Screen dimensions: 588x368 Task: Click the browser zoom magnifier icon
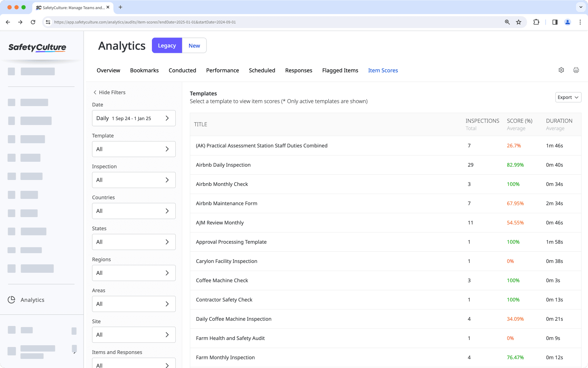[507, 22]
